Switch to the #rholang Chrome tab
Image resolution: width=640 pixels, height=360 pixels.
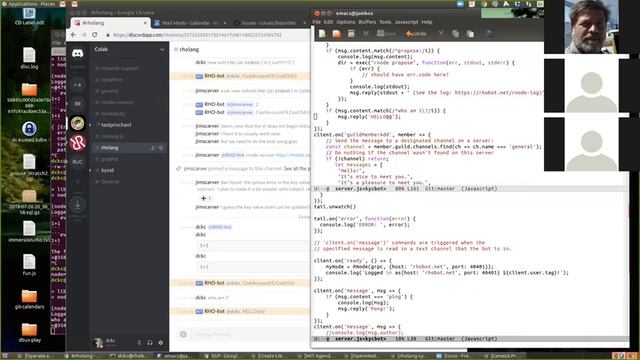tap(110, 23)
